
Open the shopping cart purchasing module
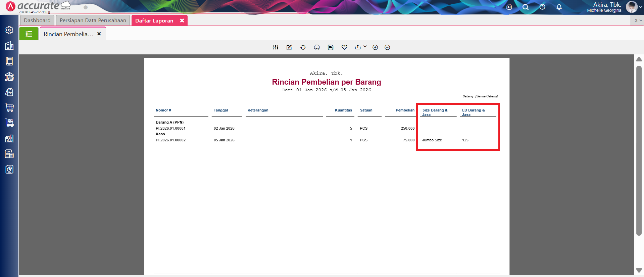pos(9,107)
